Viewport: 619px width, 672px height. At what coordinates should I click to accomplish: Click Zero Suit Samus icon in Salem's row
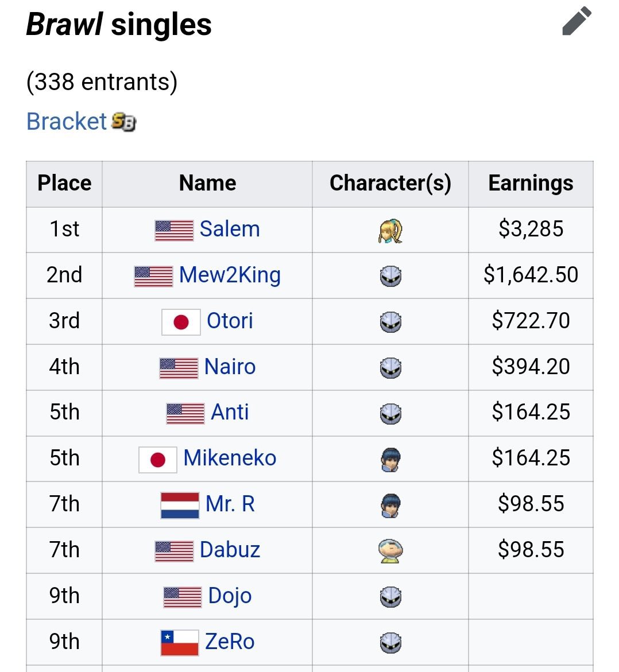click(x=390, y=231)
